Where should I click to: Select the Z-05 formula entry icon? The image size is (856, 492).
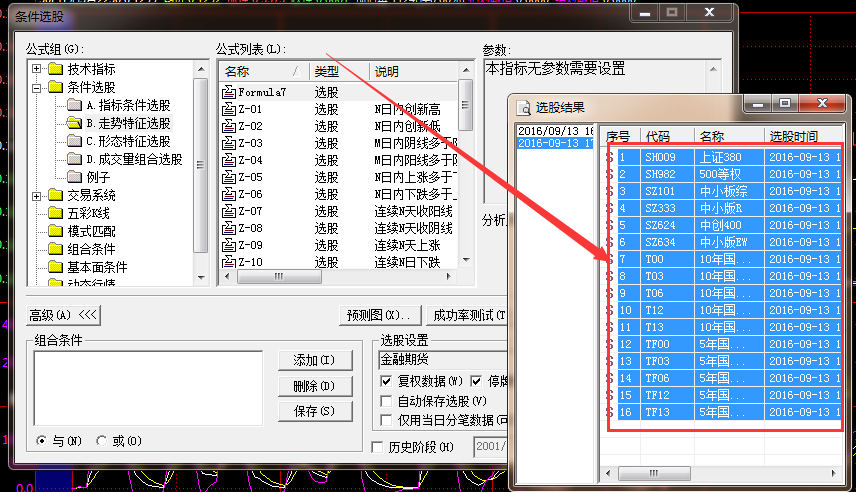click(228, 177)
